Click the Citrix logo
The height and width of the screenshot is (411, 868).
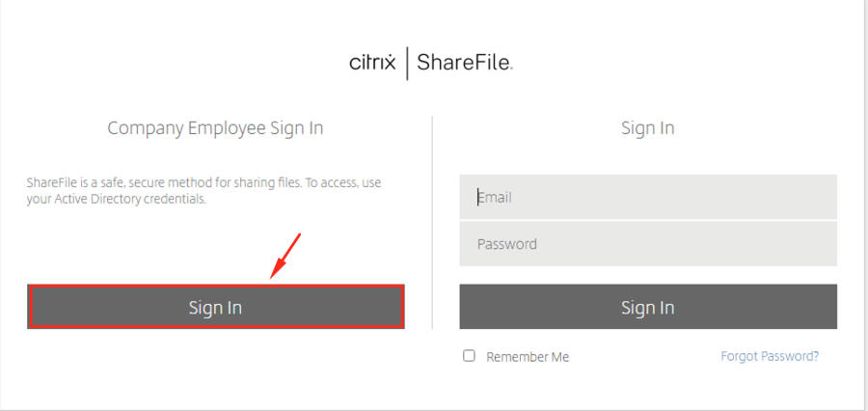point(372,64)
